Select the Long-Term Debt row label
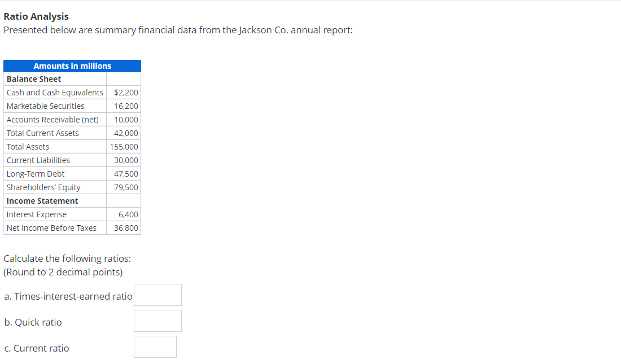The image size is (621, 364). pos(35,173)
